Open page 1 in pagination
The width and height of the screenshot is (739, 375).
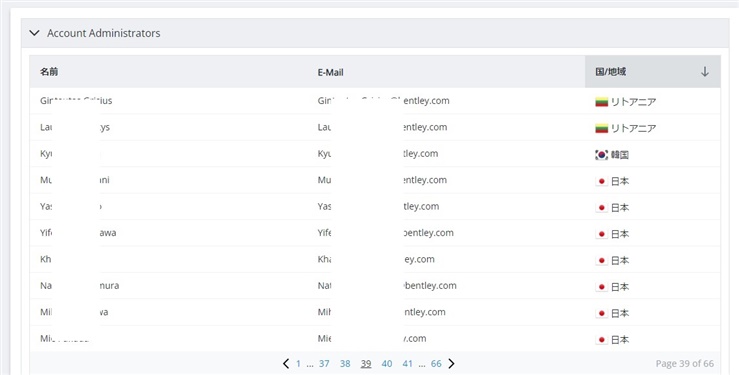point(298,364)
